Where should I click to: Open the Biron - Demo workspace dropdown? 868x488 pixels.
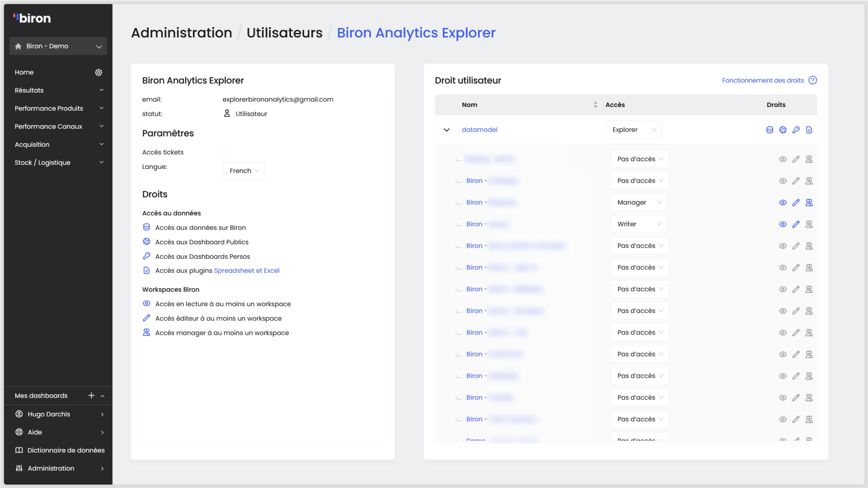[58, 46]
